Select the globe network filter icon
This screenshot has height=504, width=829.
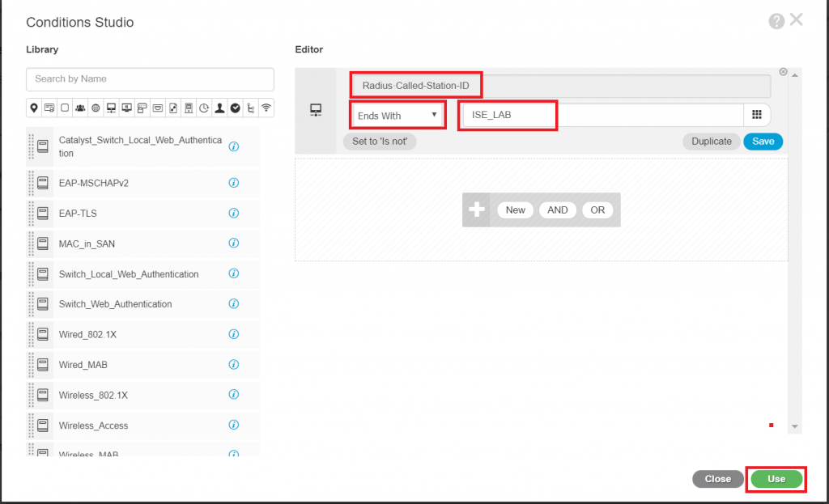pyautogui.click(x=96, y=108)
